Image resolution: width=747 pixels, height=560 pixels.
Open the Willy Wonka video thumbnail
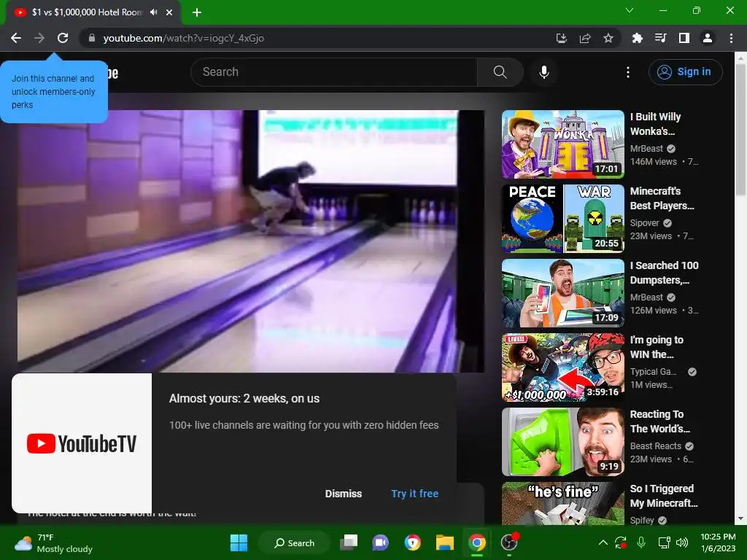(x=562, y=144)
